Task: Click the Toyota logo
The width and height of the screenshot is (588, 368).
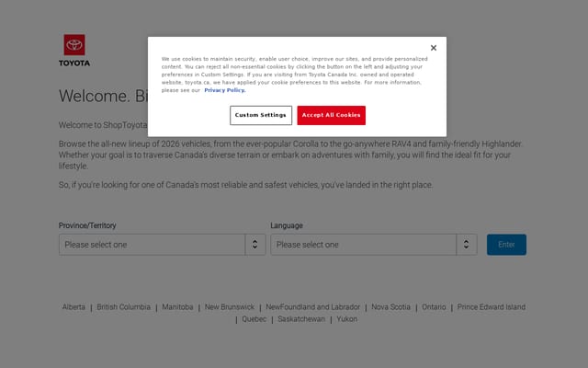Action: click(x=74, y=51)
